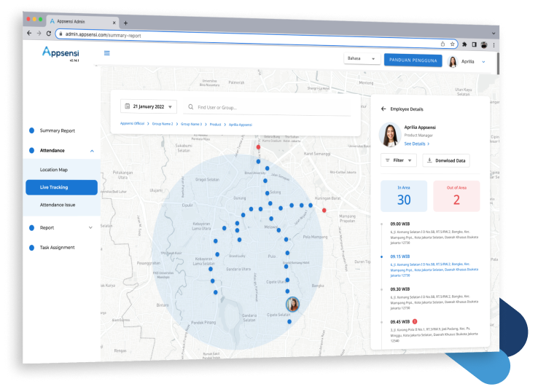Click the hamburger menu icon
This screenshot has height=392, width=538.
tap(106, 53)
